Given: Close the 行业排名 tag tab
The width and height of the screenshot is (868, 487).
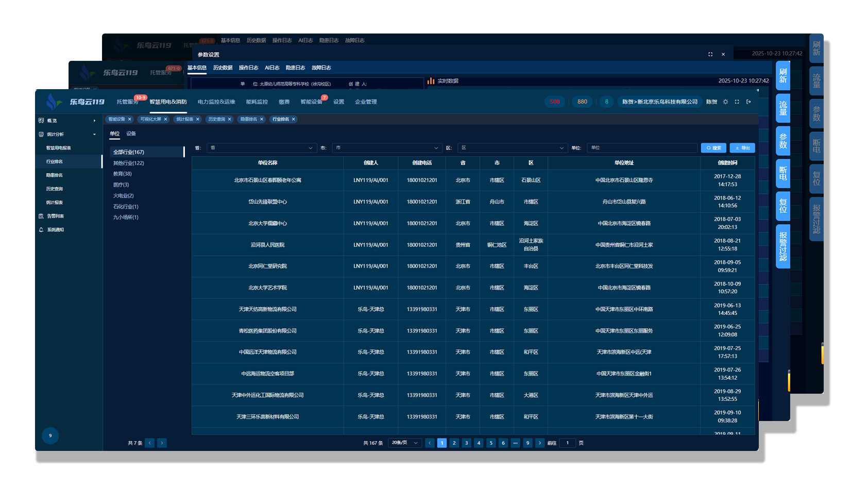Looking at the screenshot, I should [x=294, y=120].
